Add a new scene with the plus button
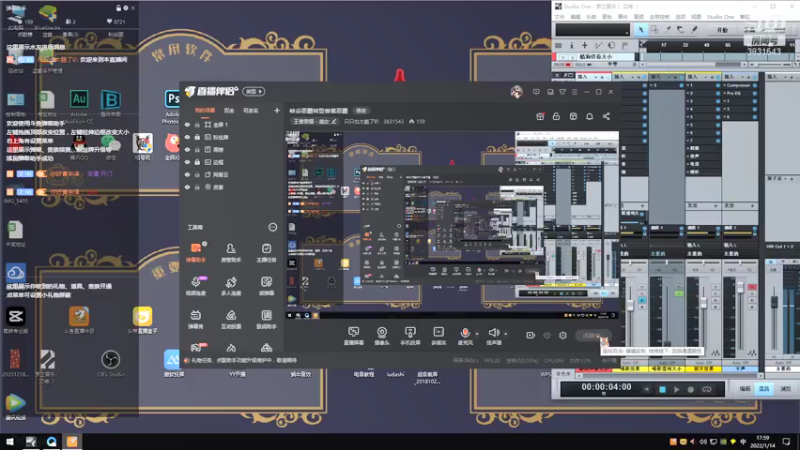 click(277, 110)
